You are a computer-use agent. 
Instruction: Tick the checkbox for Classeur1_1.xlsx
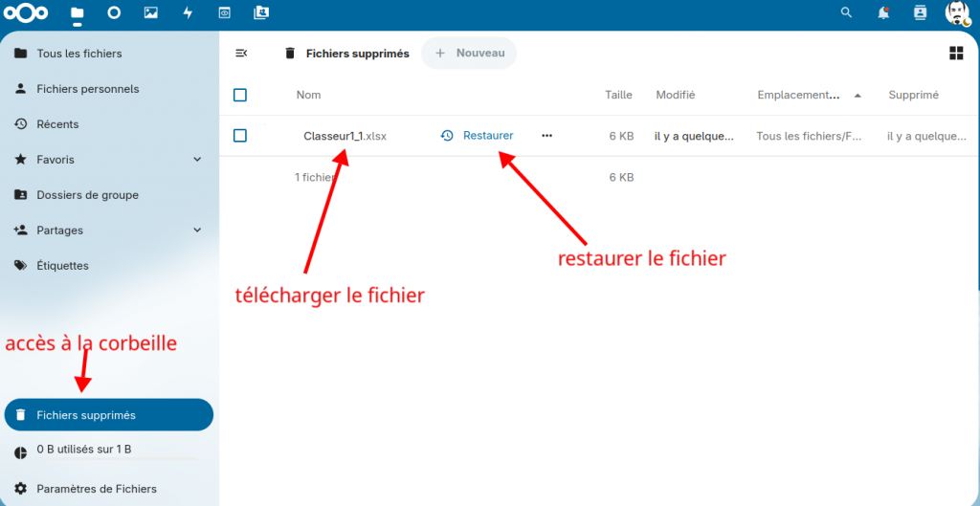[240, 136]
